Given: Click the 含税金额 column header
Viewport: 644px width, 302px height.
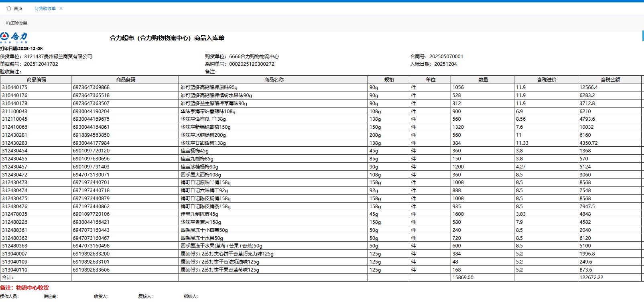Looking at the screenshot, I should [610, 80].
